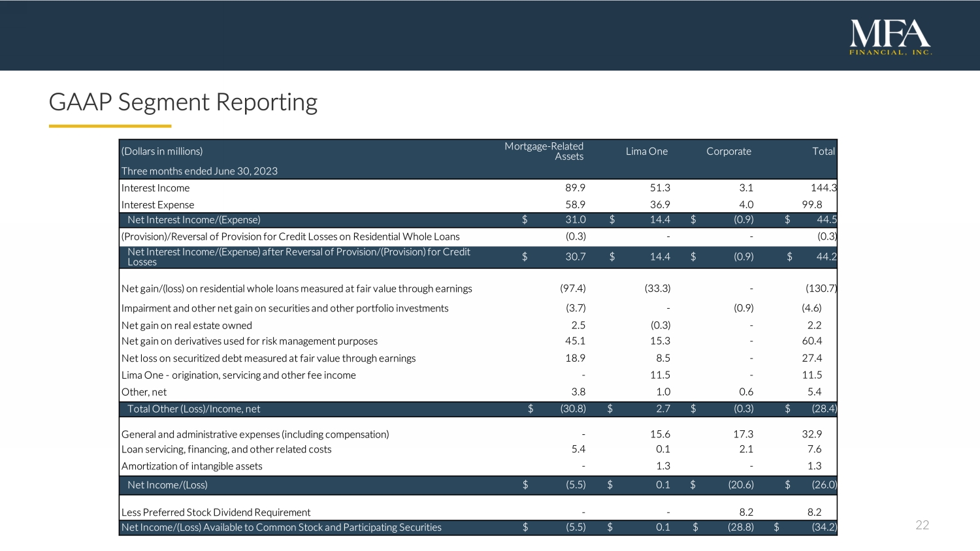The height and width of the screenshot is (551, 980).
Task: Click the 144.3 total interest income value
Action: pos(823,188)
